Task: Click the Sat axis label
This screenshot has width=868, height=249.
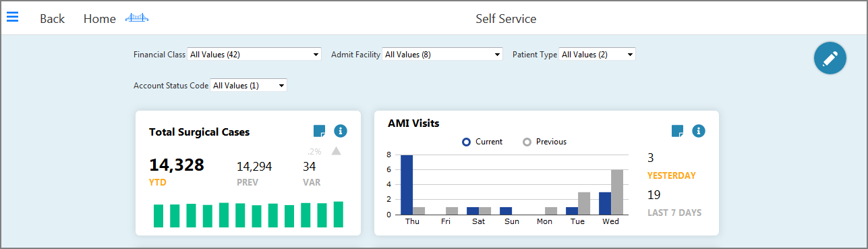Action: 478,221
